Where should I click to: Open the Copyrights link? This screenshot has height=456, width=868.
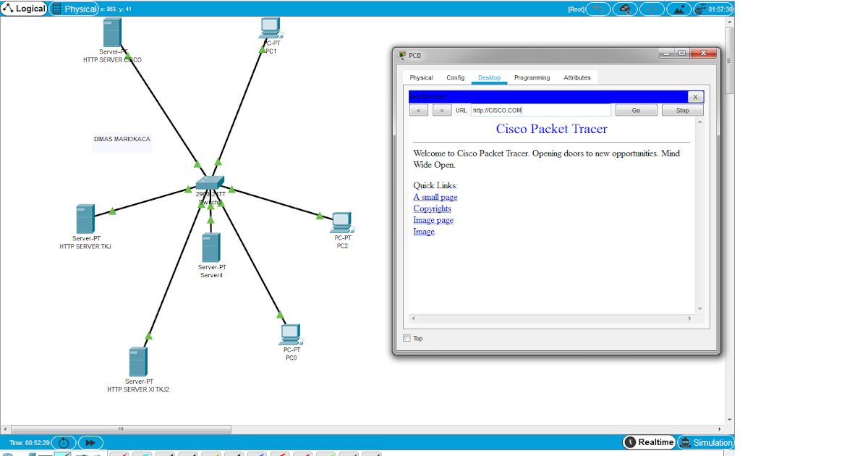[x=432, y=208]
